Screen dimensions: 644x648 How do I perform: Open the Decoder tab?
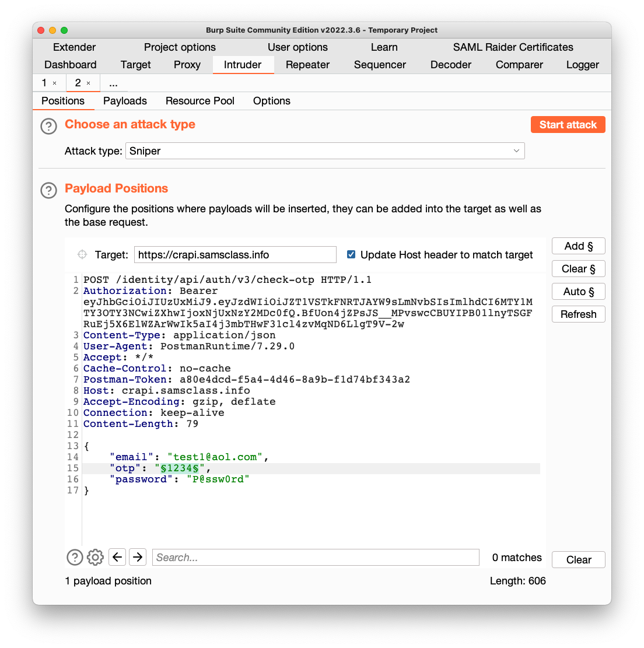click(x=450, y=65)
